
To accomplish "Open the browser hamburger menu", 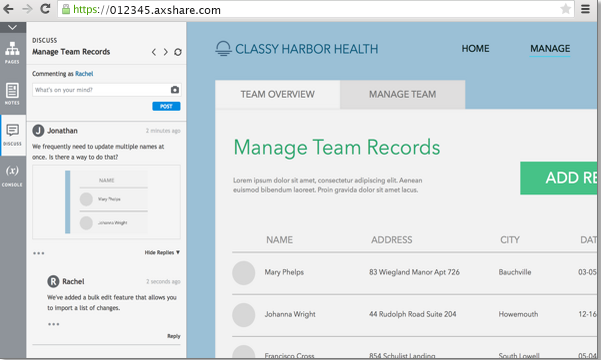I will [585, 9].
